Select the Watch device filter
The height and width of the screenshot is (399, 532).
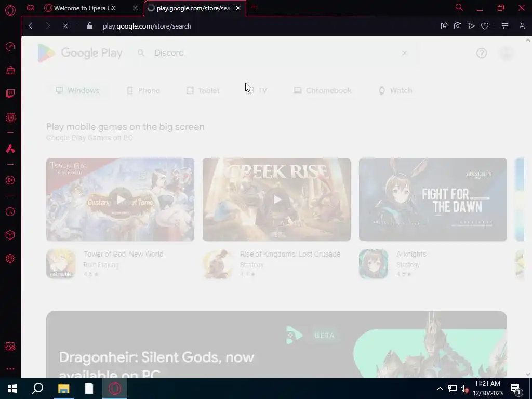pos(395,90)
